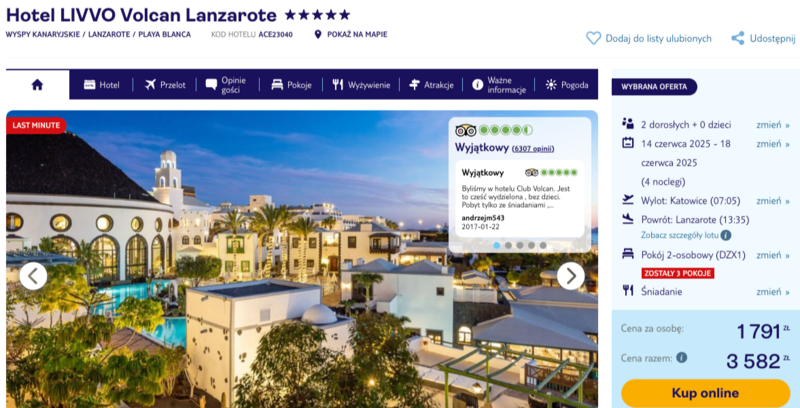Viewport: 800px width, 408px height.
Task: Open the 6307 opinii reviews link
Action: coord(533,149)
